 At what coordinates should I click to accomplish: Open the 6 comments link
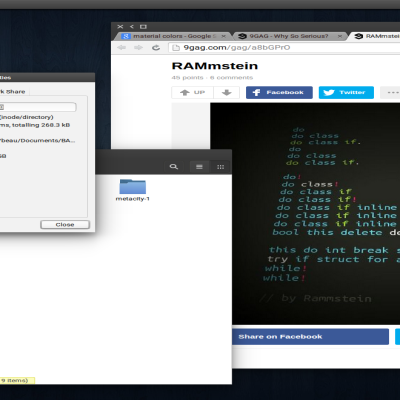231,78
